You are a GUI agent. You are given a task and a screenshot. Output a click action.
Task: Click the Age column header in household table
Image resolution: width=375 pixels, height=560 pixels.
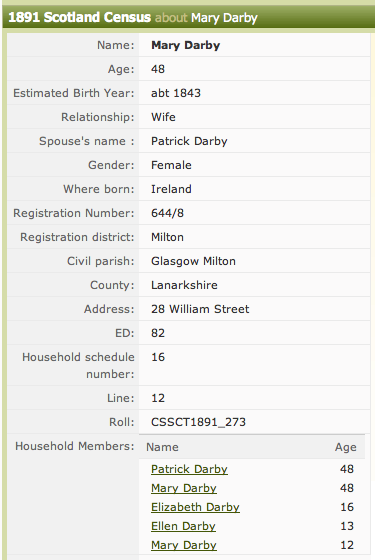tap(345, 447)
